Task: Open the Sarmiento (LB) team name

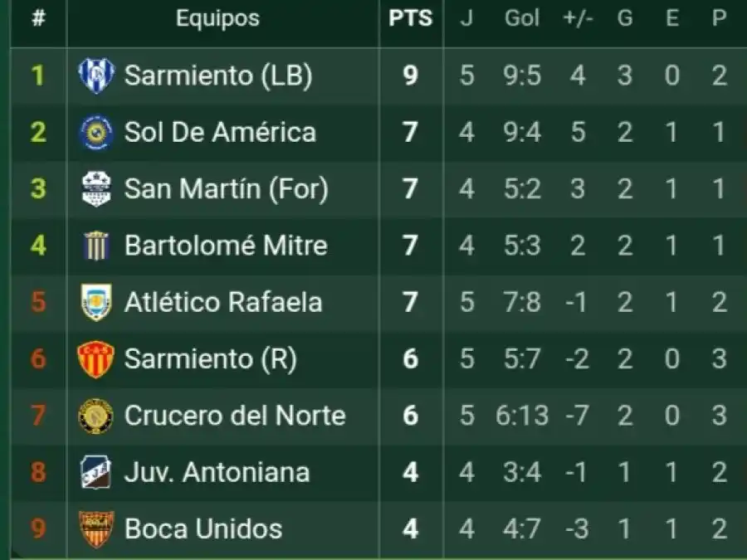Action: pyautogui.click(x=218, y=76)
